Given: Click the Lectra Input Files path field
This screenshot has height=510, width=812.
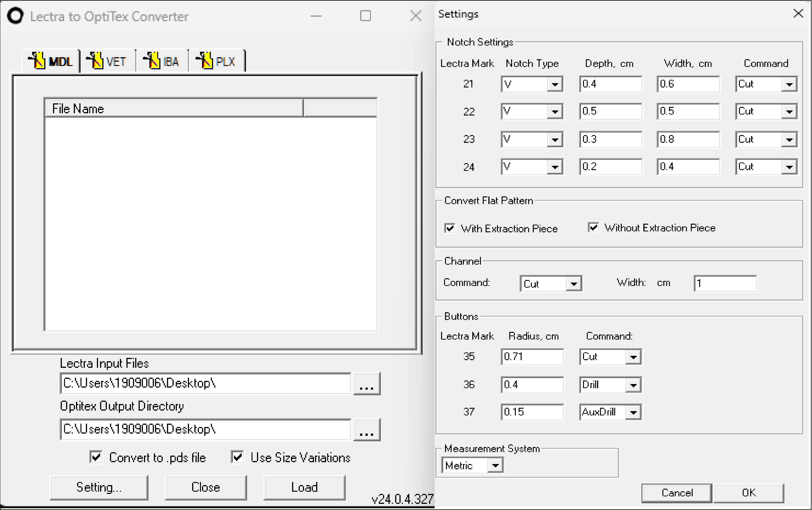Looking at the screenshot, I should (205, 383).
